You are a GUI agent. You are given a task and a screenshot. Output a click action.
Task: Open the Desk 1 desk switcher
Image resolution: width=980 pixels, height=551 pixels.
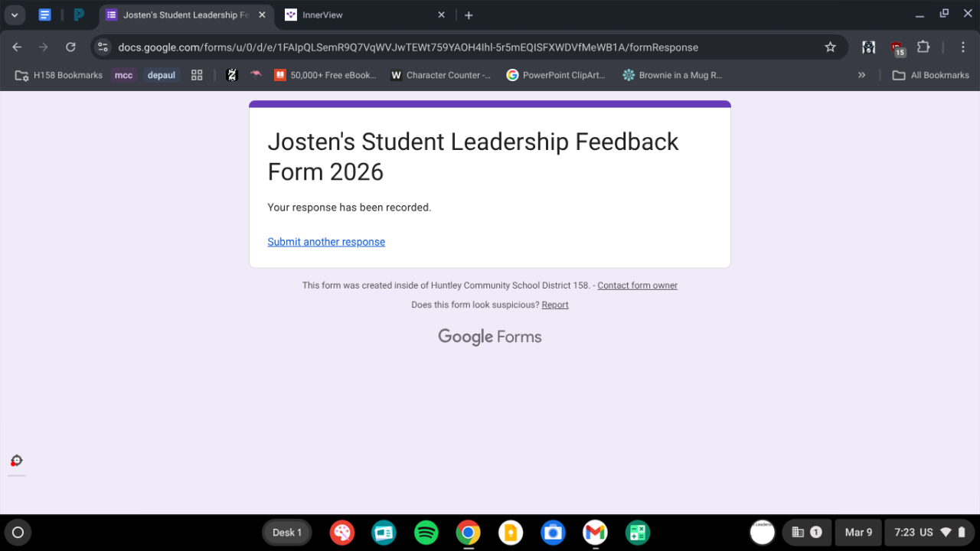pyautogui.click(x=287, y=533)
